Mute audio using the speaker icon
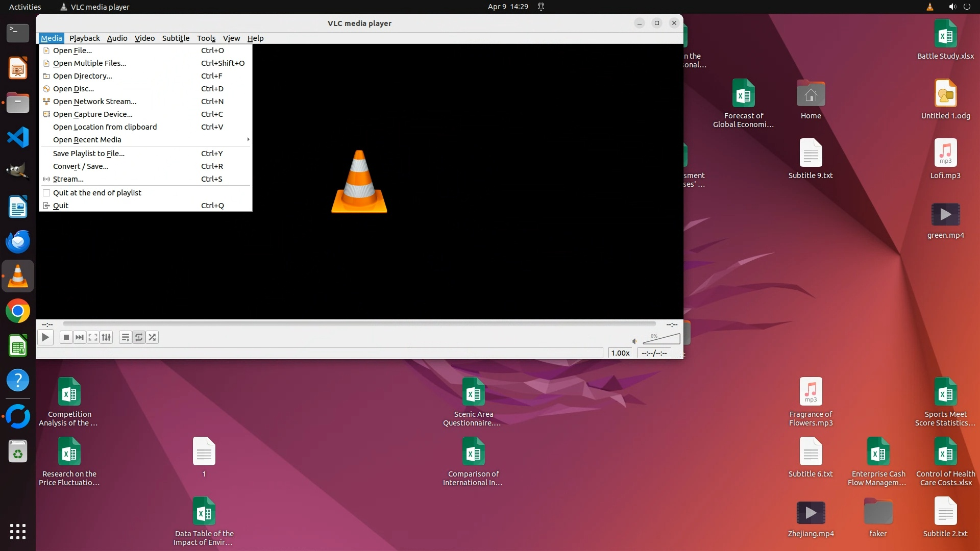Screen dimensions: 980x551 (x=634, y=341)
